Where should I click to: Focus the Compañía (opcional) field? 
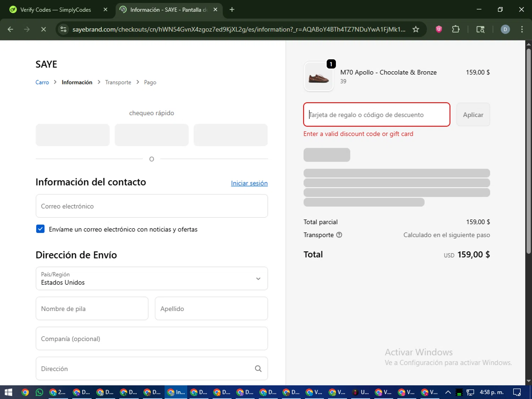coord(152,339)
